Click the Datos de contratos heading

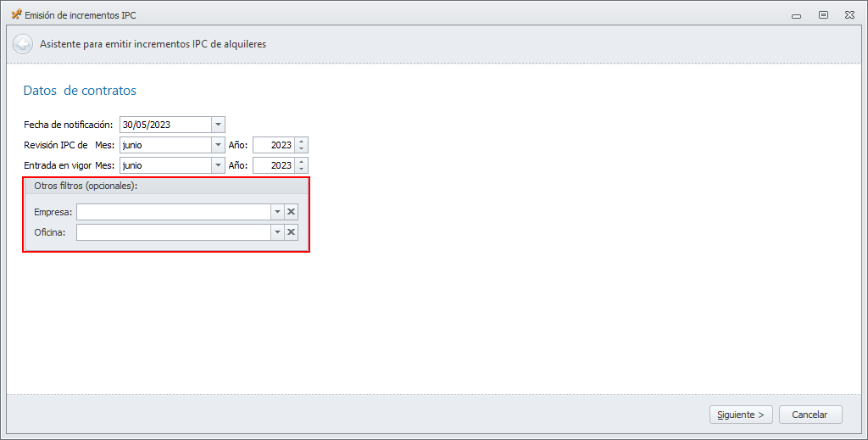click(x=80, y=91)
